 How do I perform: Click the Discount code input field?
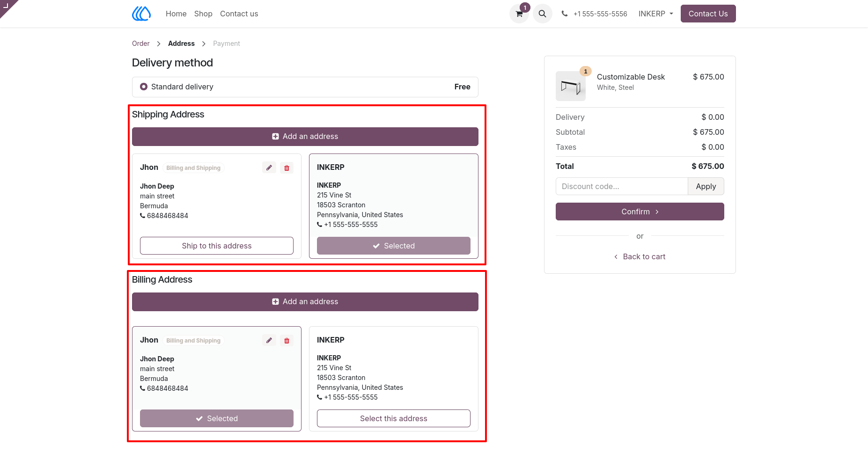point(622,186)
